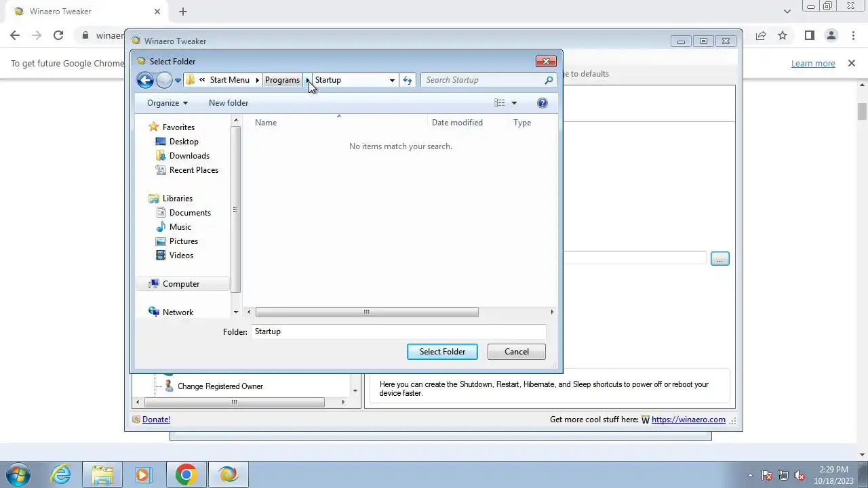Open a new Chrome tab

click(x=183, y=12)
